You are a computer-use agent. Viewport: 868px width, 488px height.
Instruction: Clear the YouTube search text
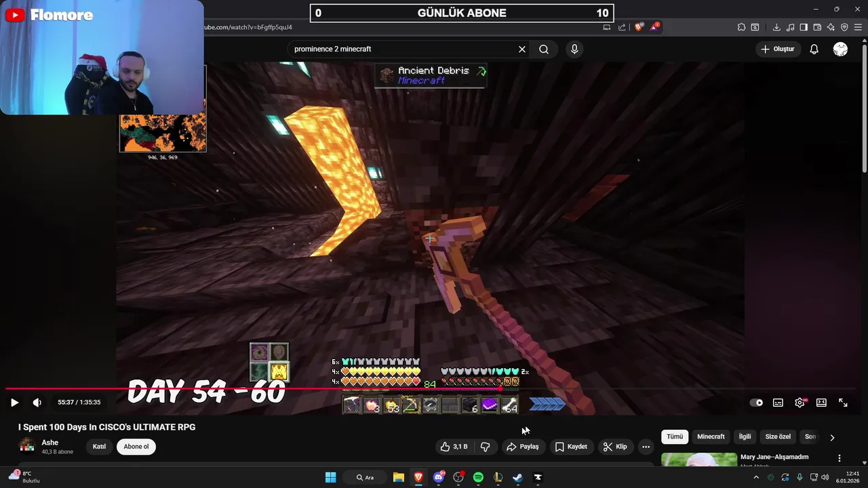522,49
